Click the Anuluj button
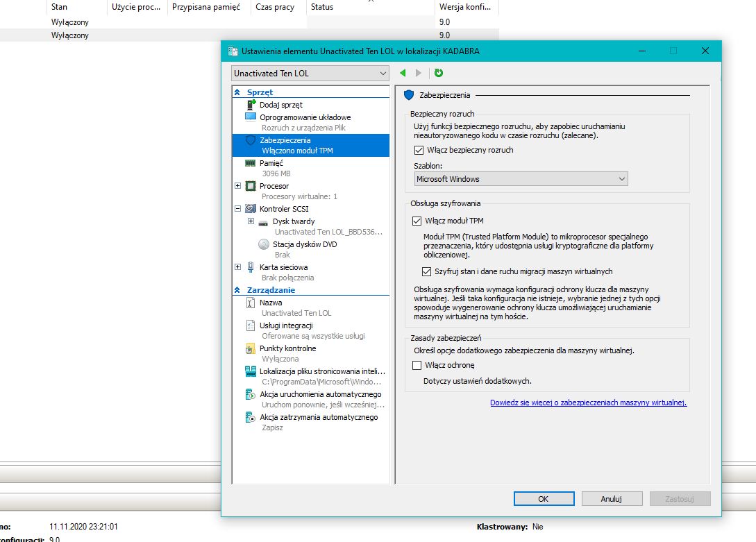The height and width of the screenshot is (542, 756). click(x=612, y=499)
